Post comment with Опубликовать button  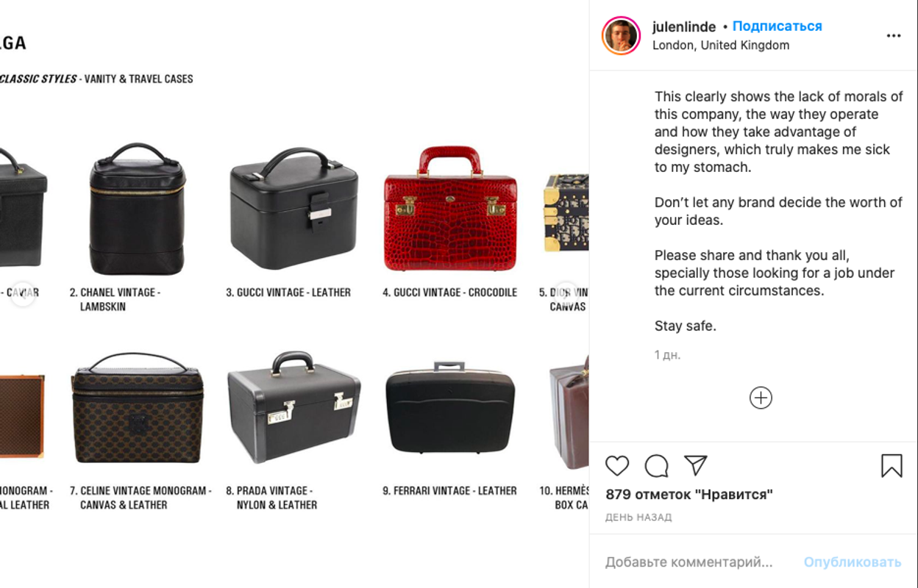point(852,562)
